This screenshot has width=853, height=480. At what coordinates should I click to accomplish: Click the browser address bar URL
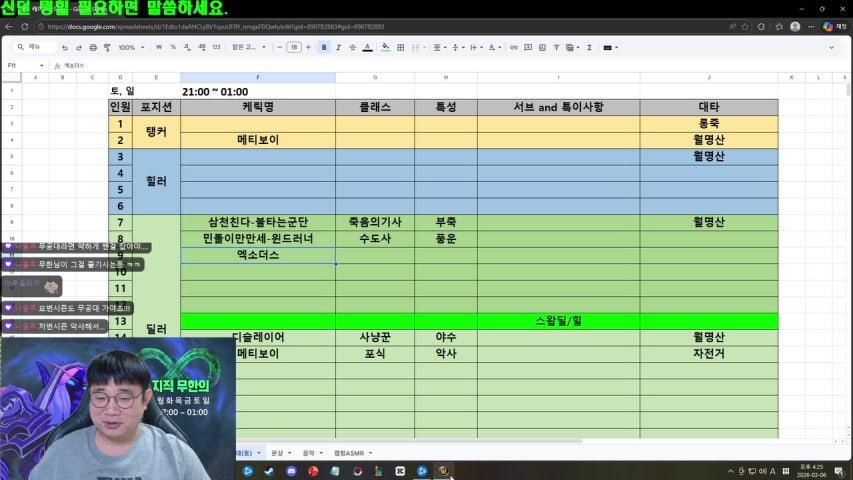tap(215, 26)
